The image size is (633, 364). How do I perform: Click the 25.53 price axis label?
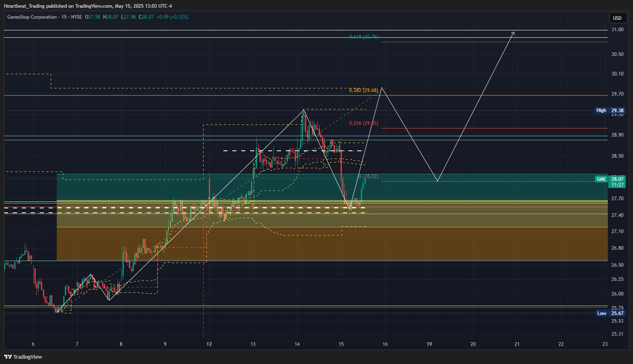pyautogui.click(x=617, y=321)
